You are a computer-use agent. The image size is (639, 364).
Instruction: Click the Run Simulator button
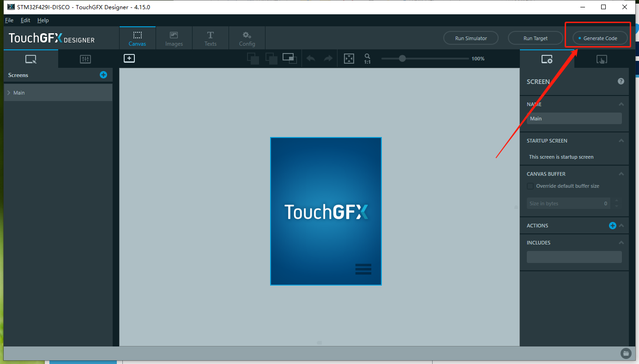point(471,38)
